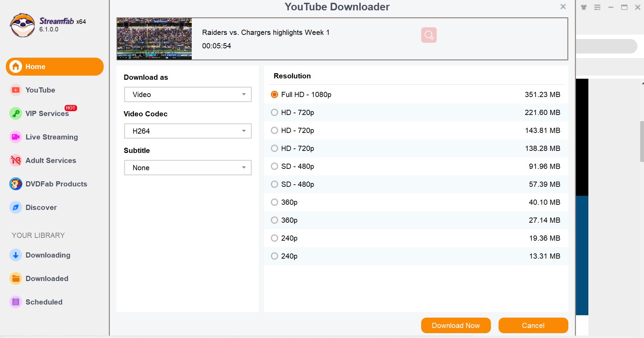The height and width of the screenshot is (338, 644).
Task: Click the 40.10 MB file size
Action: (x=544, y=202)
